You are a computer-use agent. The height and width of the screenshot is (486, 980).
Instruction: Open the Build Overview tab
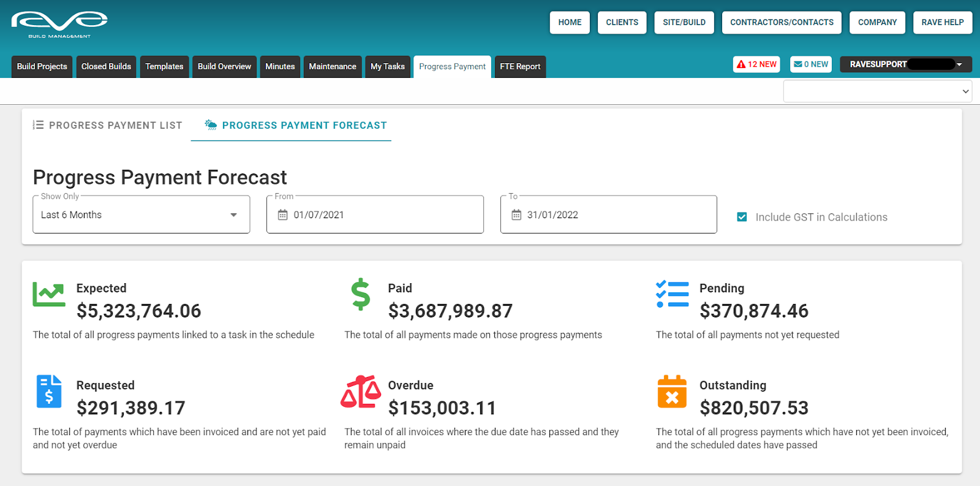[x=224, y=67]
